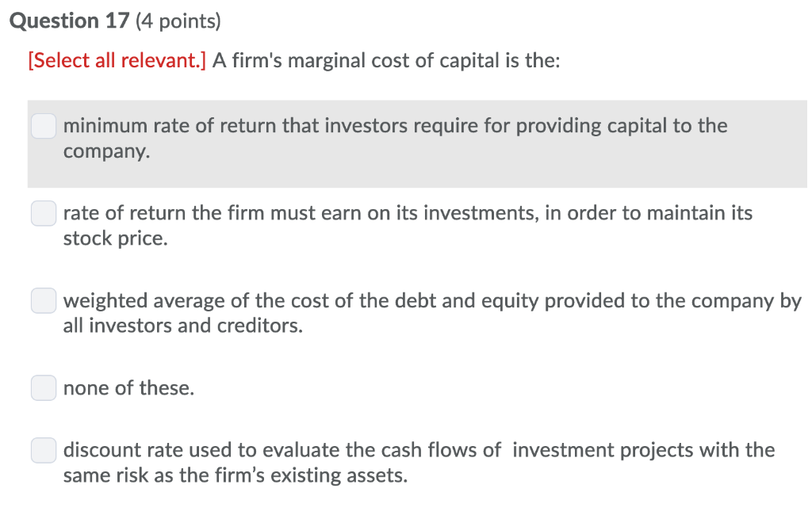The width and height of the screenshot is (812, 515).
Task: Check the 'weighted average of cost of debt and equity' option
Action: pyautogui.click(x=44, y=300)
